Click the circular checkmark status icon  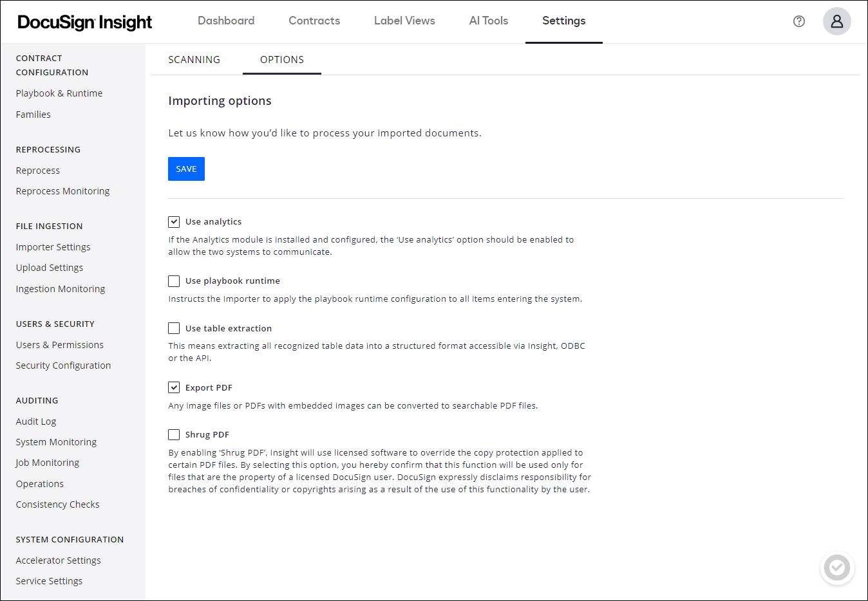coord(837,568)
